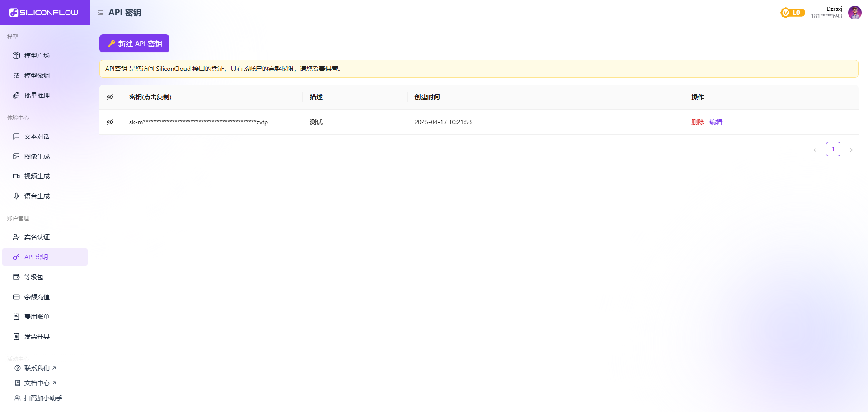Screen dimensions: 868x412
Task: Delete the 测试 API key
Action: [x=697, y=122]
